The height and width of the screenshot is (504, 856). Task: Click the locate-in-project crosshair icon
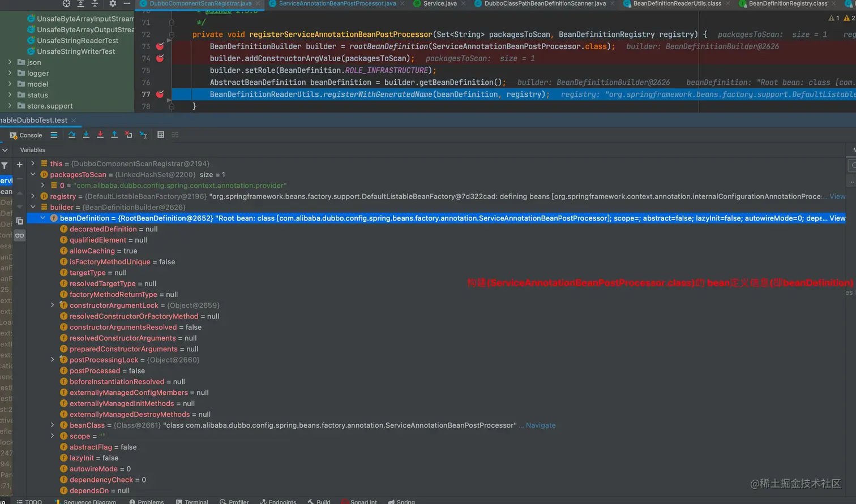pos(66,3)
